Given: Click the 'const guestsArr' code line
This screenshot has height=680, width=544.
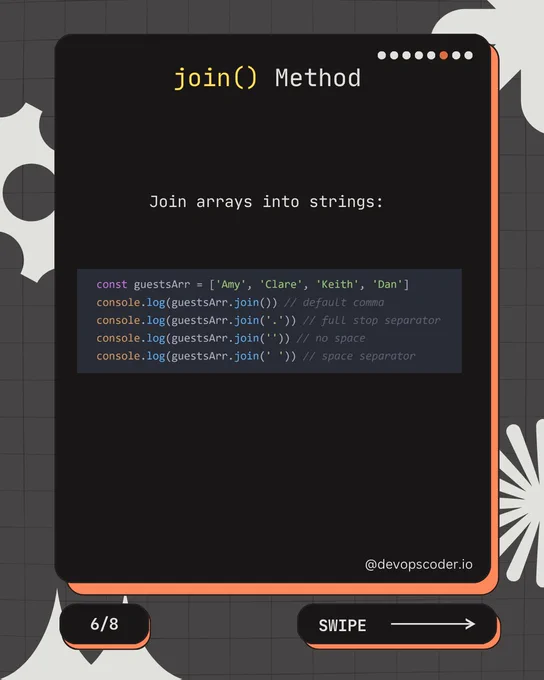Looking at the screenshot, I should pos(252,284).
